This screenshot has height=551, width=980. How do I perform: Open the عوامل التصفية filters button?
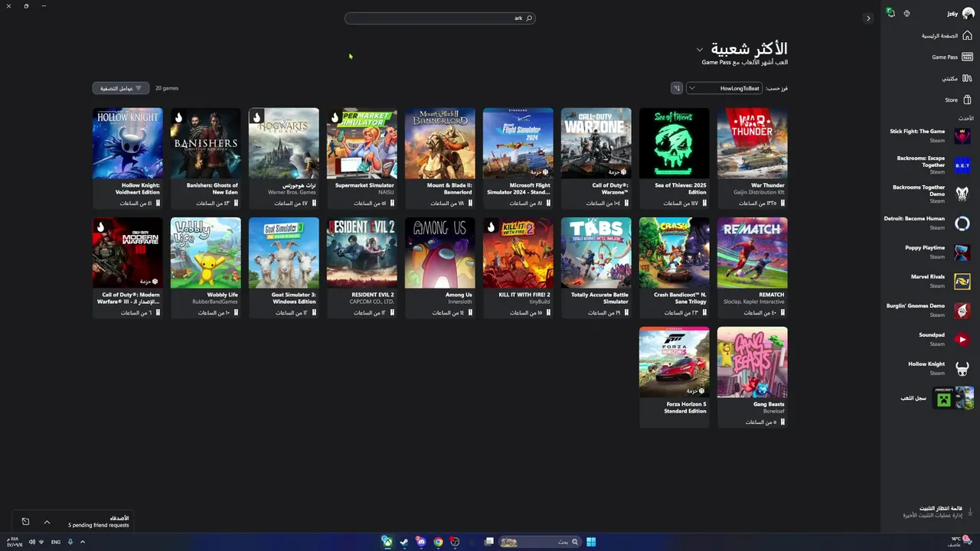[x=121, y=88]
